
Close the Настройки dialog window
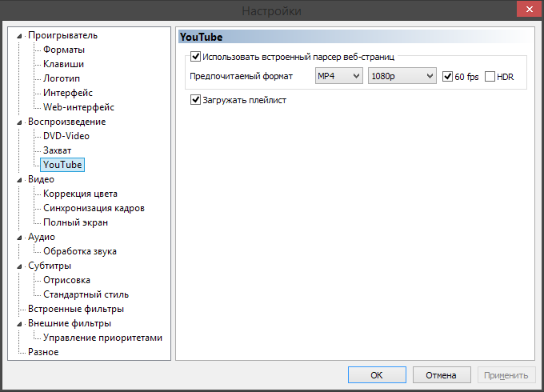[524, 10]
